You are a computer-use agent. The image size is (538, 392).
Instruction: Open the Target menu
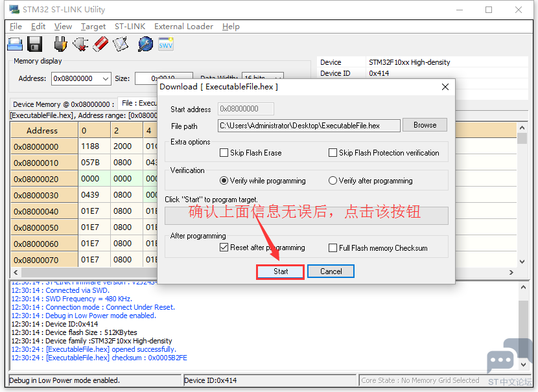(x=93, y=27)
